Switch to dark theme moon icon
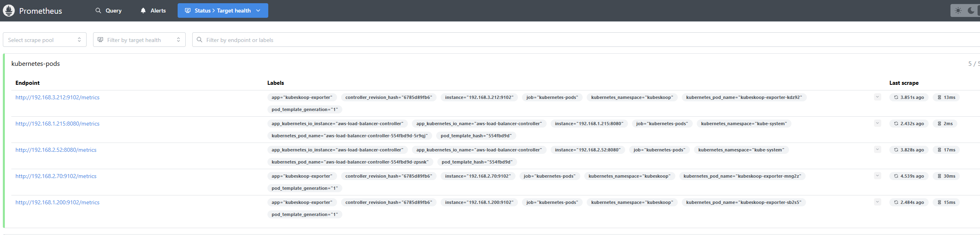The image size is (980, 235). point(971,10)
